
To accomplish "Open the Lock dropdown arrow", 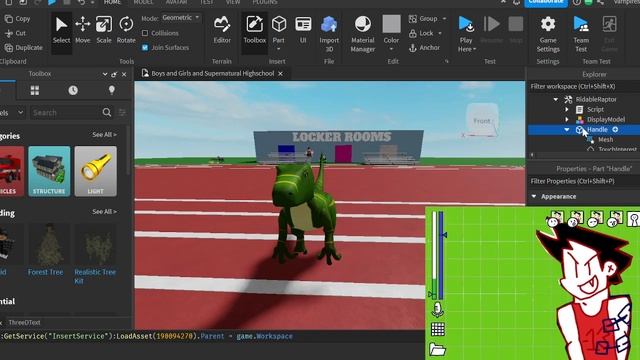I will (x=440, y=33).
